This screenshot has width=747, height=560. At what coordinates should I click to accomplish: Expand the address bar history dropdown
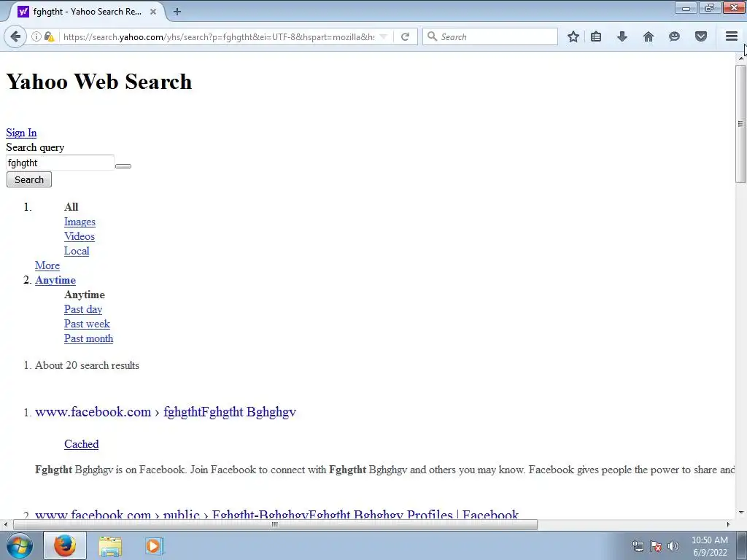click(384, 36)
